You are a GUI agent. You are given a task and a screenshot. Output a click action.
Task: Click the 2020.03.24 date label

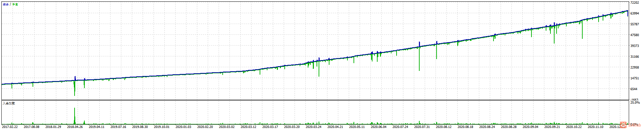pyautogui.click(x=314, y=127)
